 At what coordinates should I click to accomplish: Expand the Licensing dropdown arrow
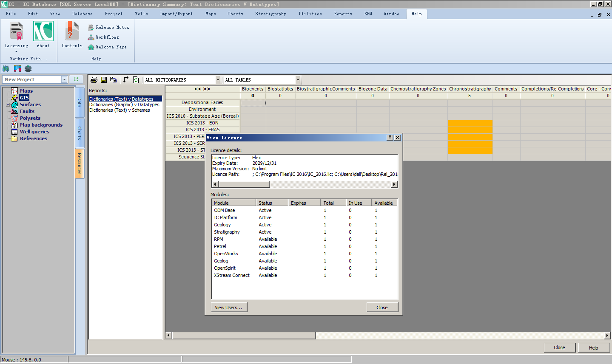click(17, 52)
